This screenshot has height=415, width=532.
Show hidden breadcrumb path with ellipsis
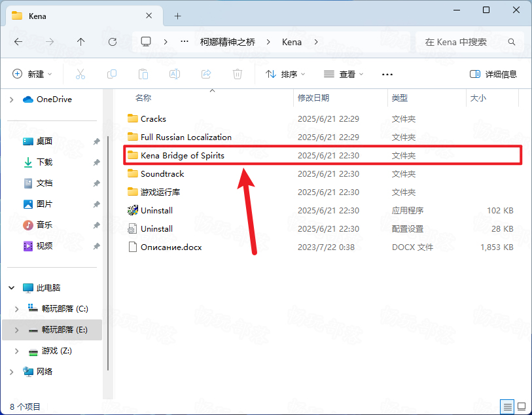pos(185,42)
